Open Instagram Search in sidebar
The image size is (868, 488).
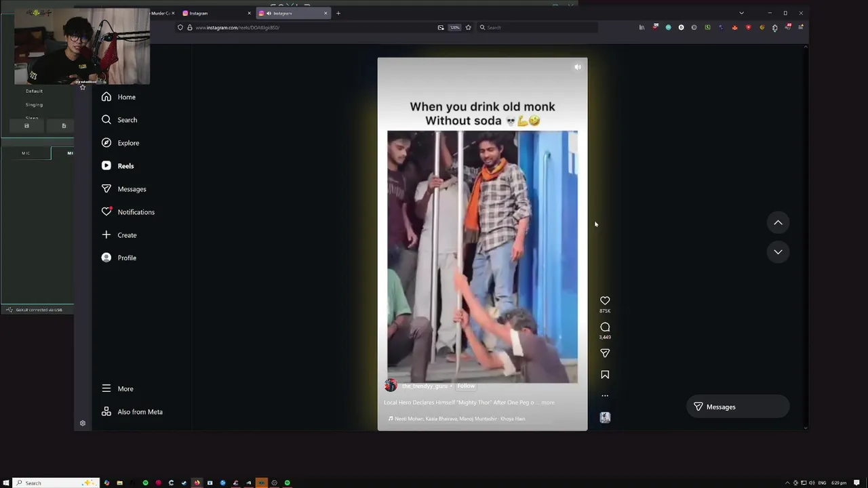point(119,120)
